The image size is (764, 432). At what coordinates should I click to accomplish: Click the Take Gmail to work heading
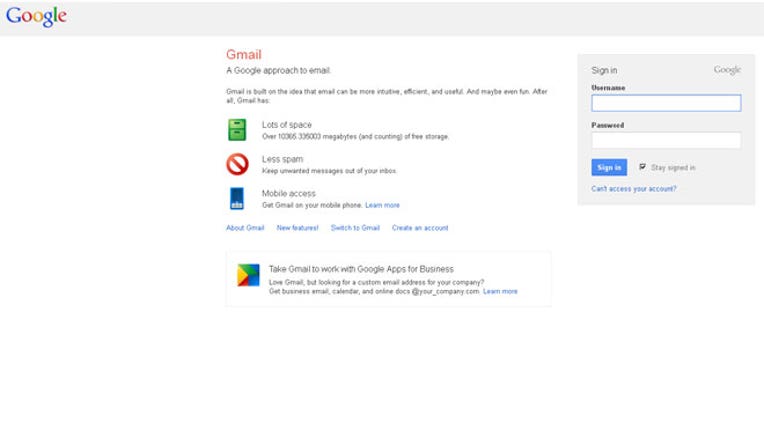click(361, 269)
